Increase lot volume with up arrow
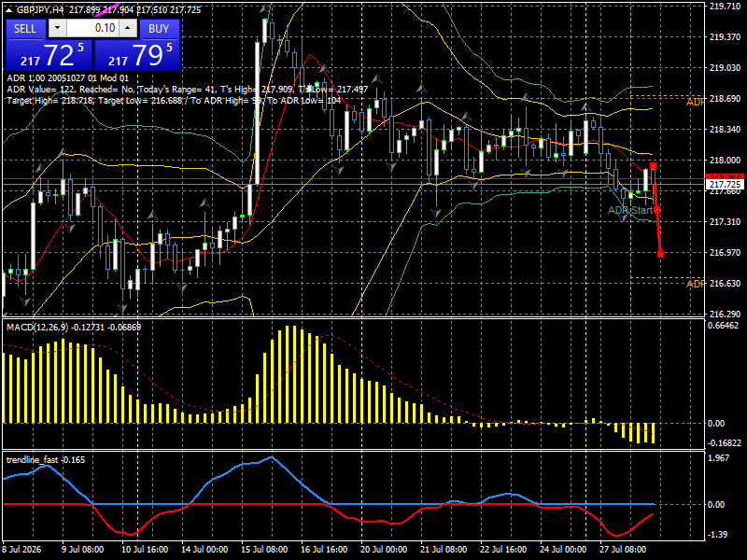This screenshot has width=747, height=560. [x=128, y=28]
